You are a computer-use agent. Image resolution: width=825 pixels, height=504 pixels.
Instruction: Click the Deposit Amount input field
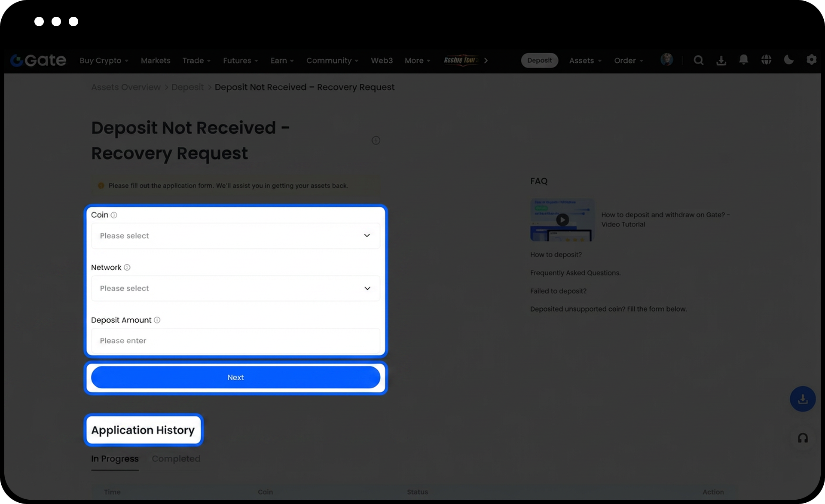tap(235, 341)
